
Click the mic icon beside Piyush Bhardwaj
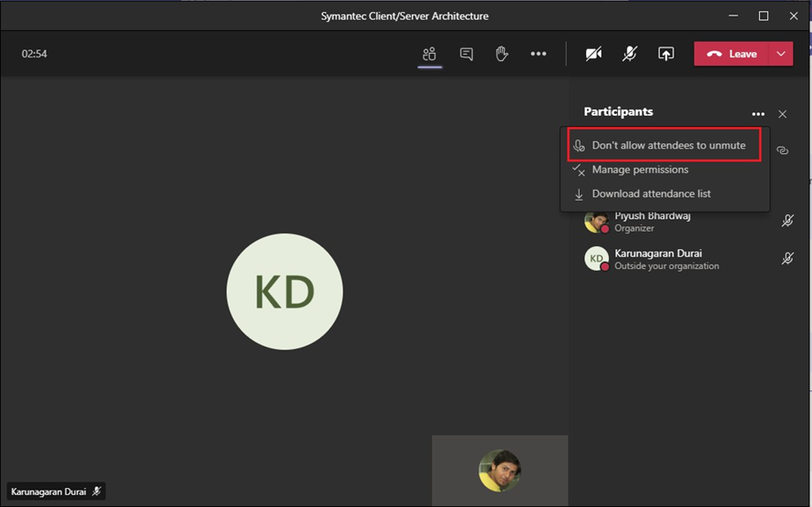pos(787,221)
